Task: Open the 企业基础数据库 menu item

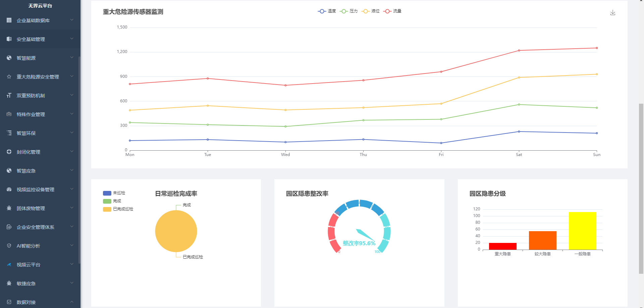Action: 40,20
